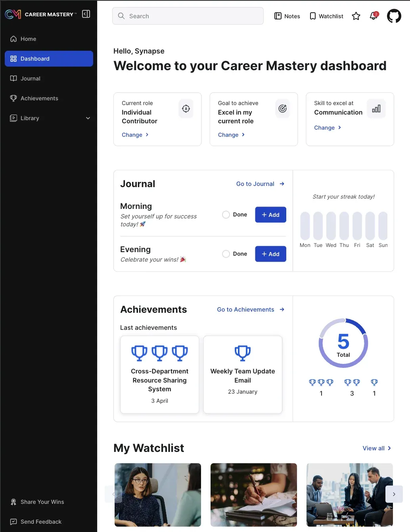Focus the Search field

pos(188,16)
